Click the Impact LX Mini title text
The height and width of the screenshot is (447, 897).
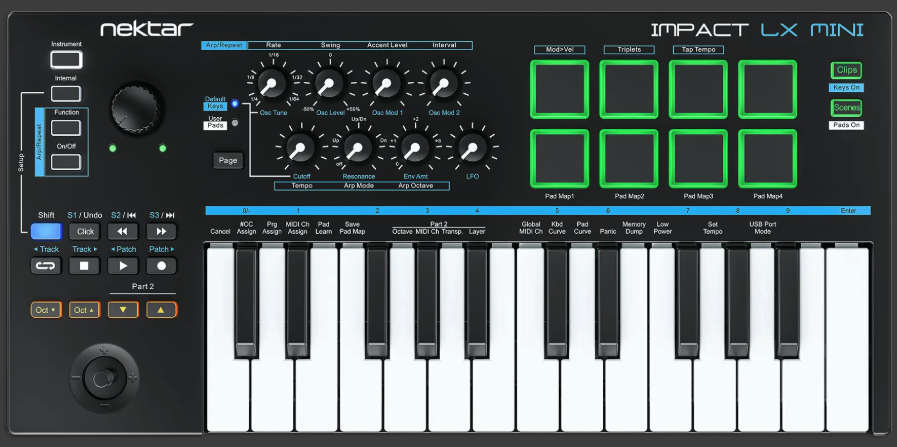pyautogui.click(x=757, y=30)
